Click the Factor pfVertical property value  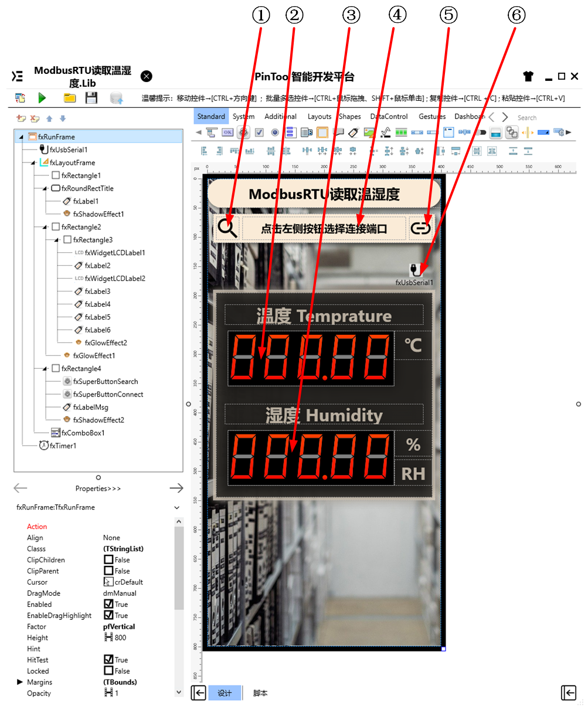pos(119,626)
